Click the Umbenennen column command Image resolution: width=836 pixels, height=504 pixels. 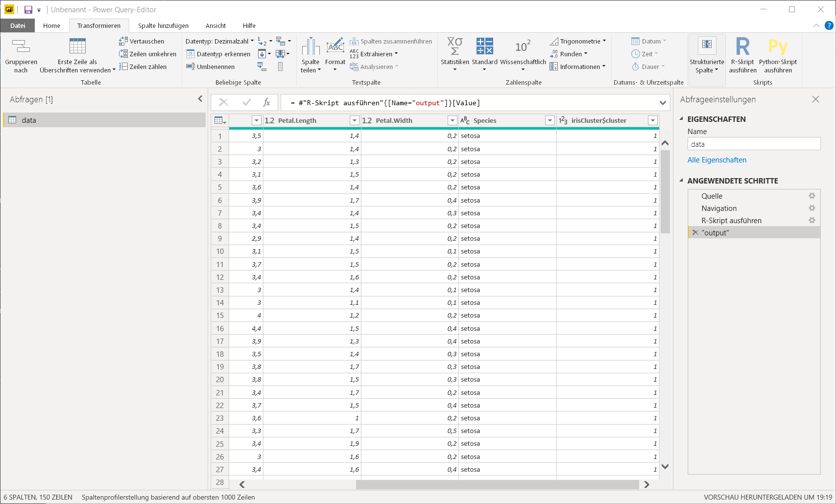210,67
